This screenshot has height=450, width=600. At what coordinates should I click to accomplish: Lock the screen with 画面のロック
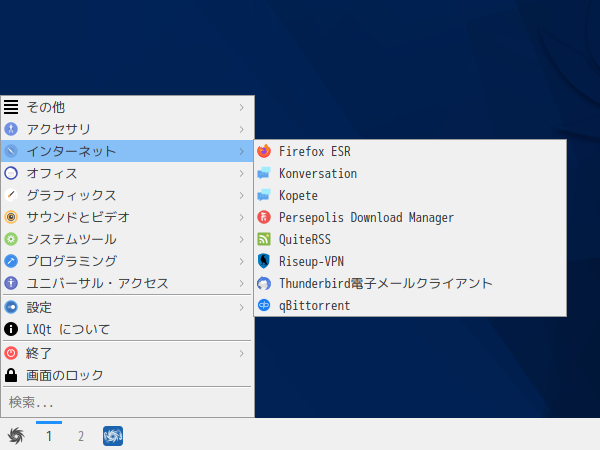click(127, 375)
